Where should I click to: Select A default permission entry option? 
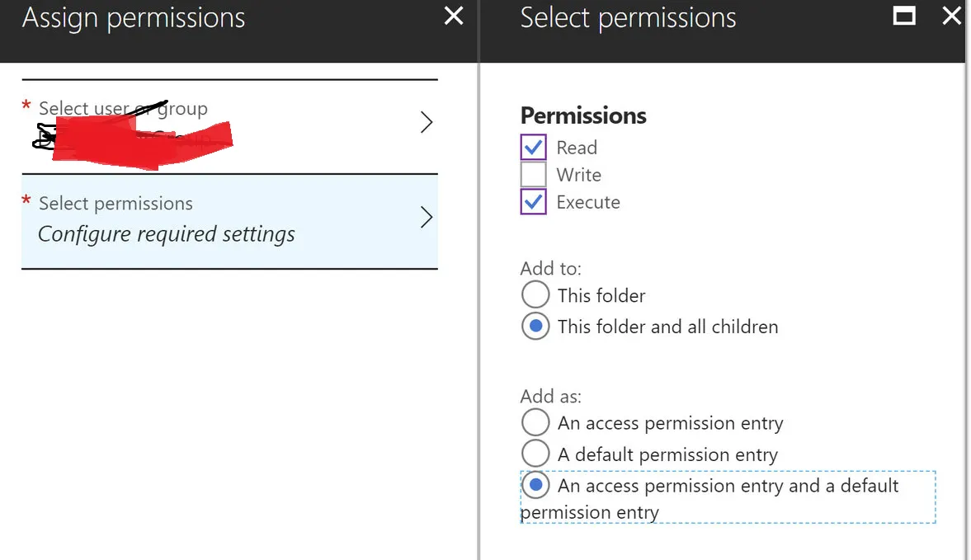535,454
